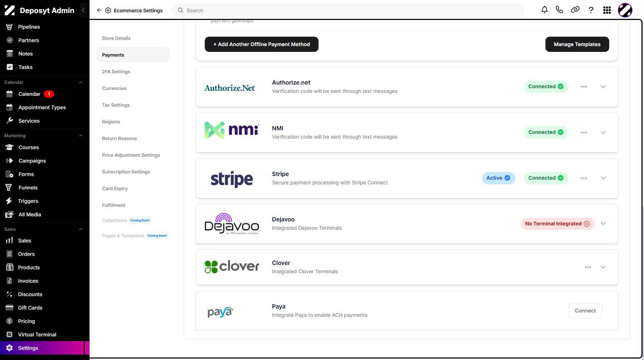Click the Triggers lightning icon
Screen dimensions: 644x360
point(9,201)
